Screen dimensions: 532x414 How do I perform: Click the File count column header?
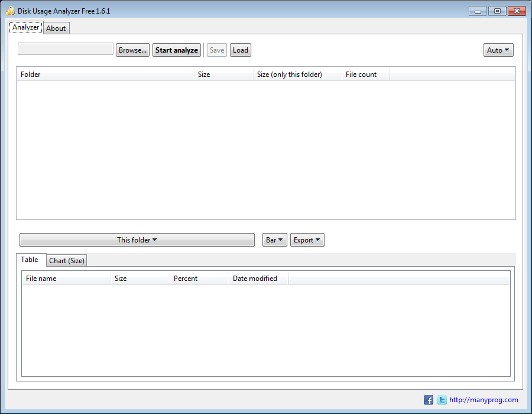click(x=361, y=74)
